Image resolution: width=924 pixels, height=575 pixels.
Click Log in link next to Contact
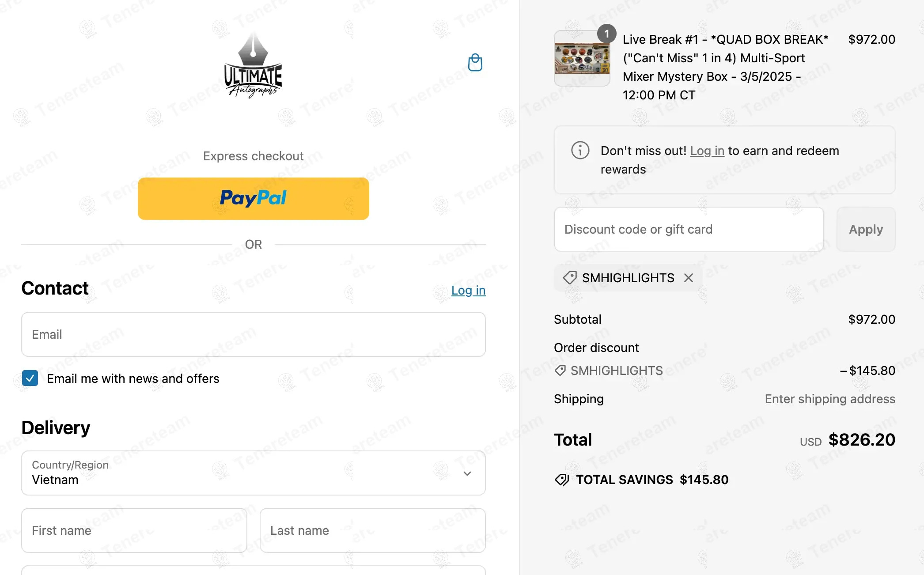(x=468, y=290)
